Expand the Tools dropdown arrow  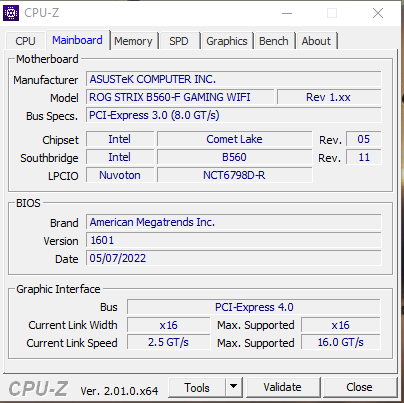pos(234,387)
